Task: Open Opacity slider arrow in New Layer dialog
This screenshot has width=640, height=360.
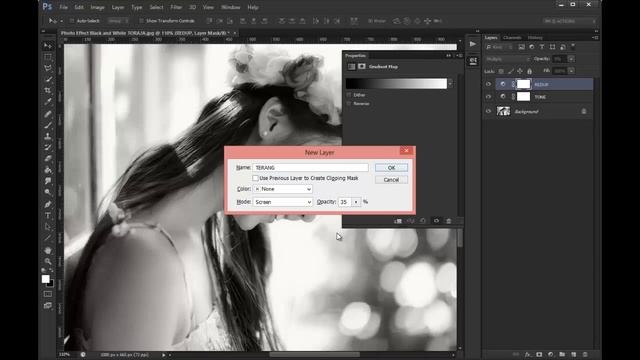Action: point(356,202)
